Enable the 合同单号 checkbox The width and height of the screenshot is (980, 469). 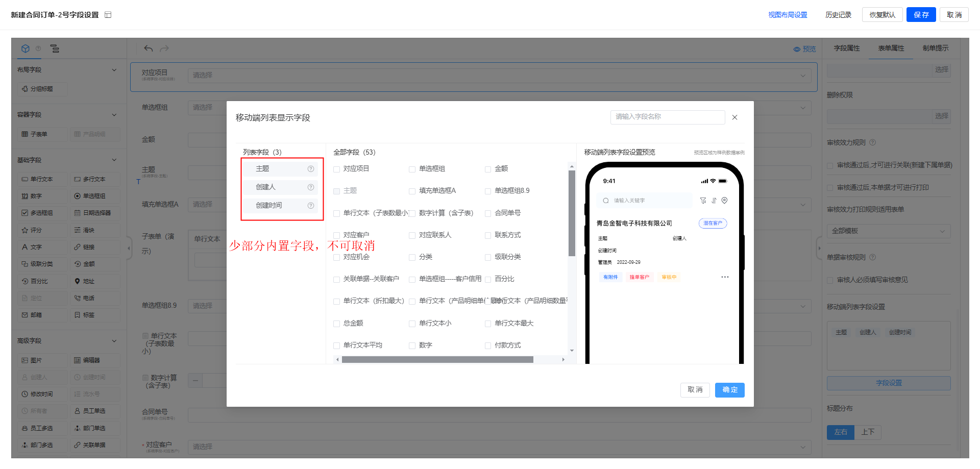pos(488,213)
